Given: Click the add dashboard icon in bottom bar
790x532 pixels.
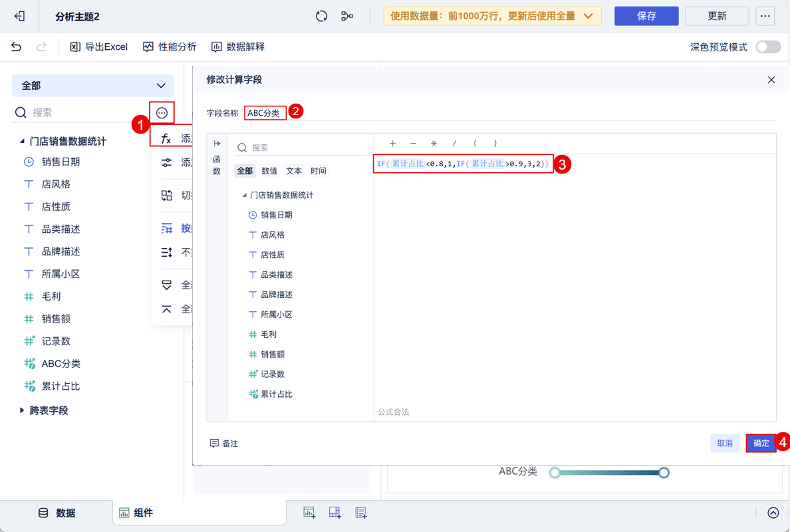Looking at the screenshot, I should (x=334, y=512).
